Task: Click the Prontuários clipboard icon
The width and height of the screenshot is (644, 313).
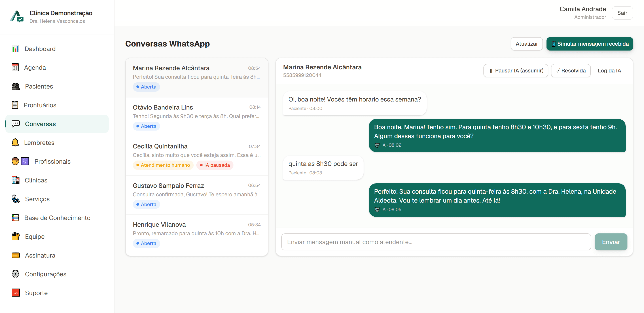Action: [15, 105]
